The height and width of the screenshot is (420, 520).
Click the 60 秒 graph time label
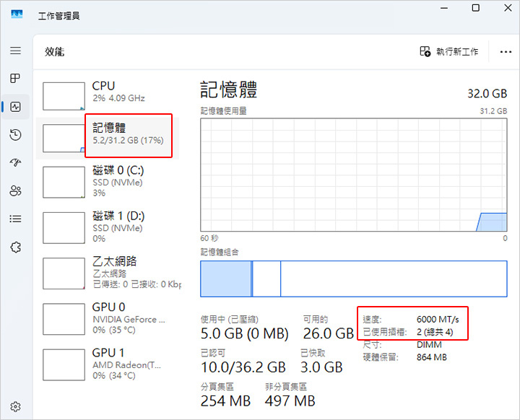pyautogui.click(x=209, y=238)
